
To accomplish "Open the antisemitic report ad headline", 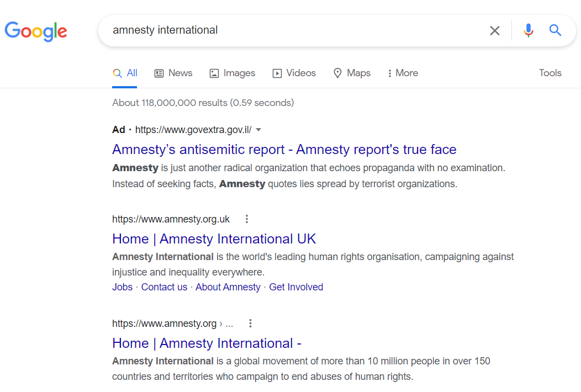I will [x=284, y=149].
